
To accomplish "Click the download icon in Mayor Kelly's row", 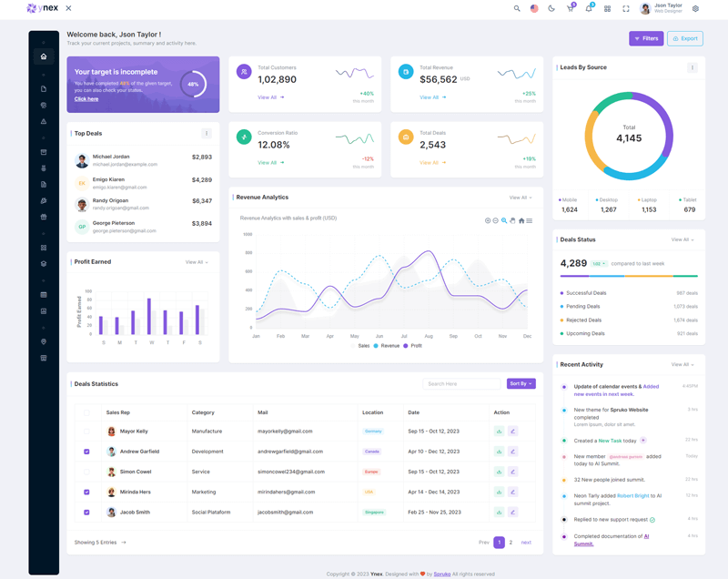I will tap(499, 431).
